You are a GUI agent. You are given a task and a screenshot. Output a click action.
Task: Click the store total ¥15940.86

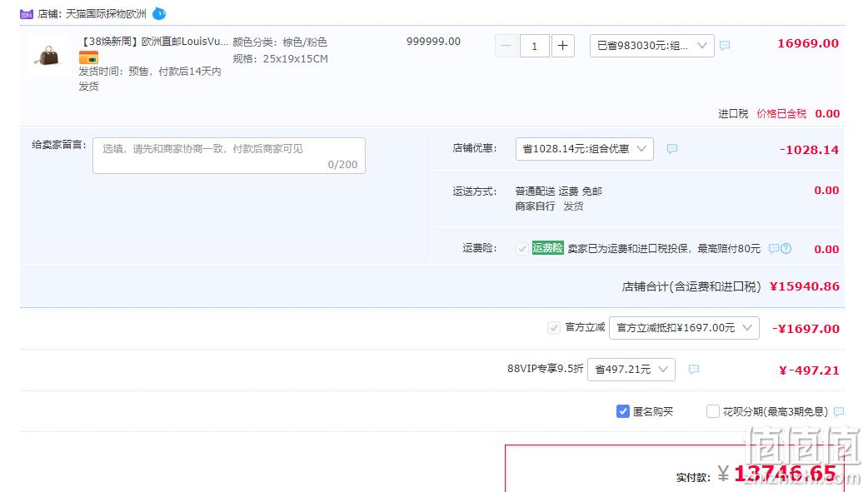[805, 286]
